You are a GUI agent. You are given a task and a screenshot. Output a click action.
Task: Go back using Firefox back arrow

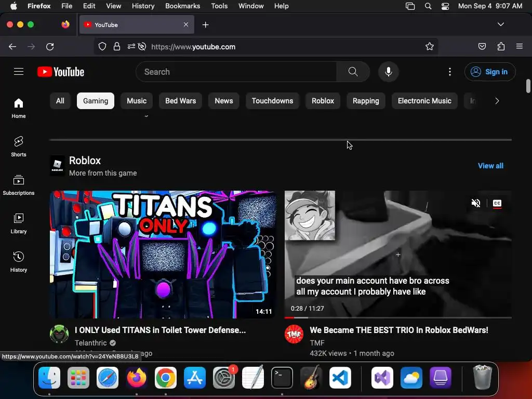[12, 46]
